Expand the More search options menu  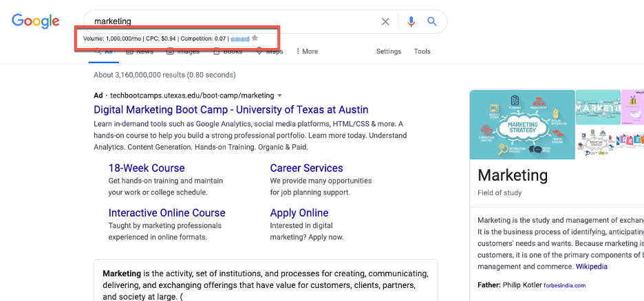coord(307,52)
